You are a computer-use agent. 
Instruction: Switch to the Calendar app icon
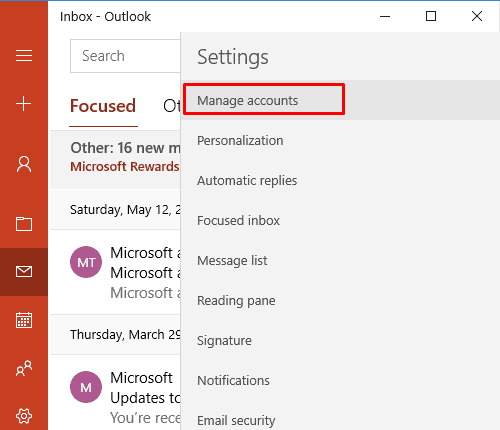coord(24,320)
